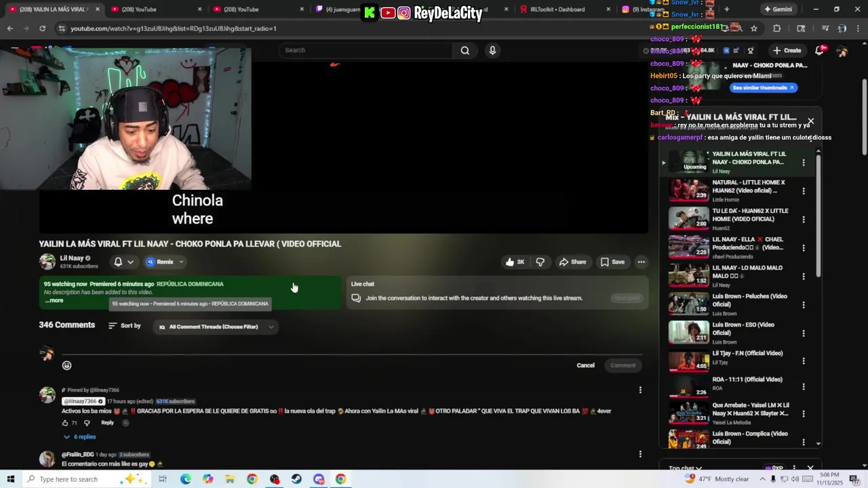Screen dimensions: 868x488
Task: Click the 346 Comments heading
Action: tap(67, 325)
